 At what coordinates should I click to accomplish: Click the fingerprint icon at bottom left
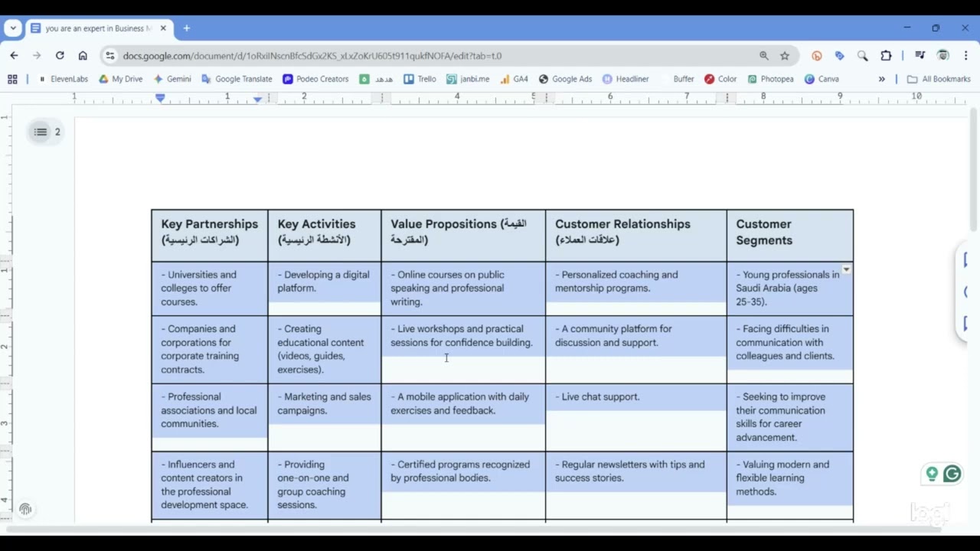[x=25, y=509]
